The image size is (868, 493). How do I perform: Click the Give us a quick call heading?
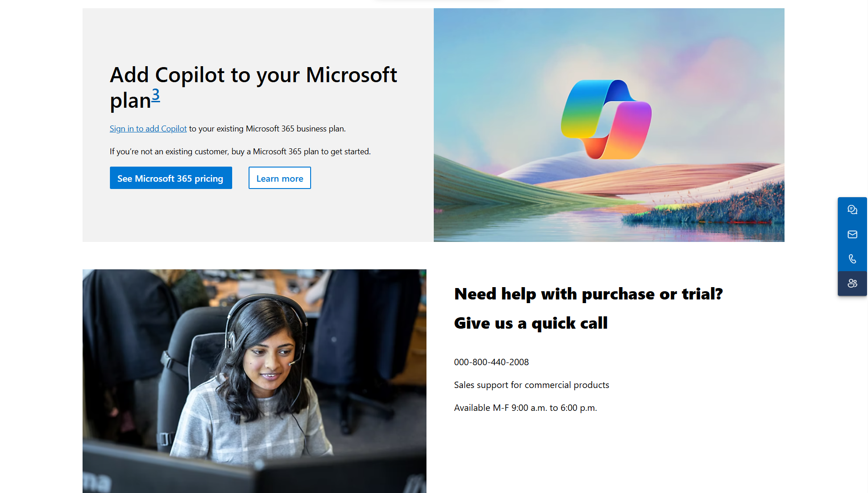pyautogui.click(x=530, y=323)
